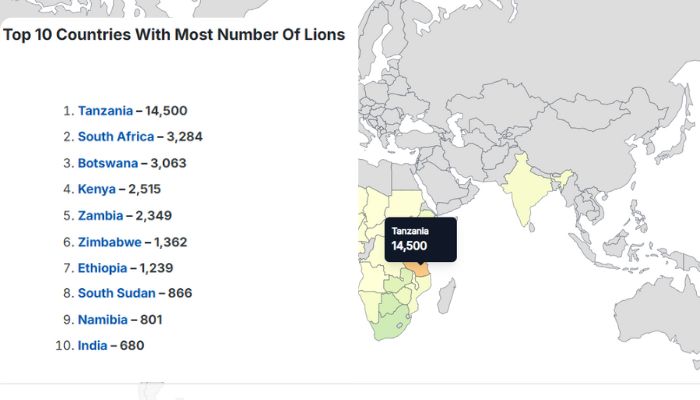Open the Zimbabwe link
The width and height of the screenshot is (700, 400).
(109, 241)
